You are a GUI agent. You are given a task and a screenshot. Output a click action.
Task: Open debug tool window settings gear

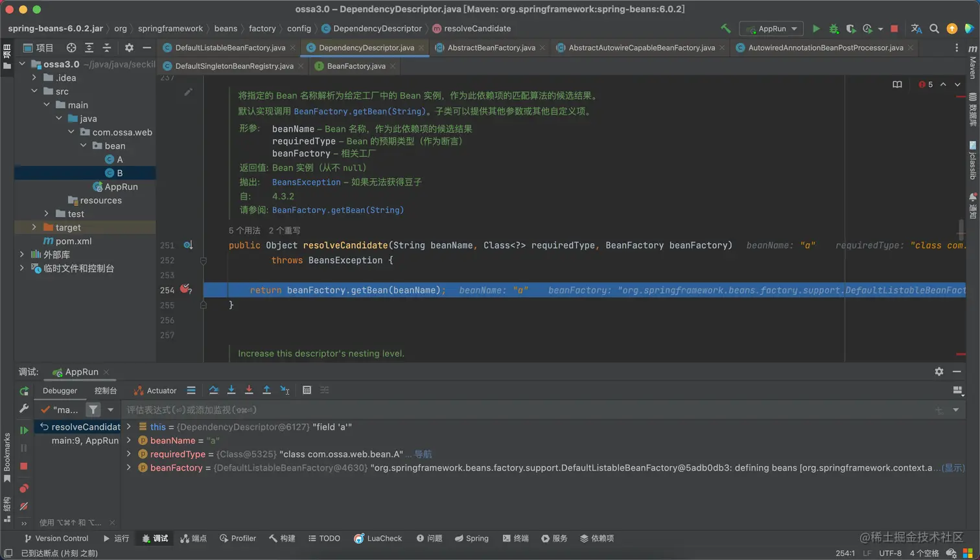(x=939, y=371)
